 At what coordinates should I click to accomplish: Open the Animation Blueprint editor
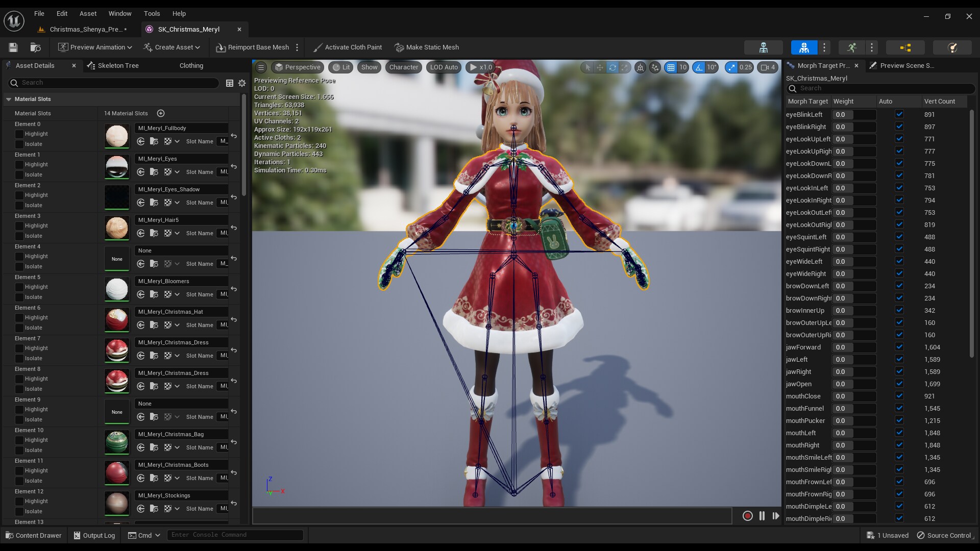point(905,47)
